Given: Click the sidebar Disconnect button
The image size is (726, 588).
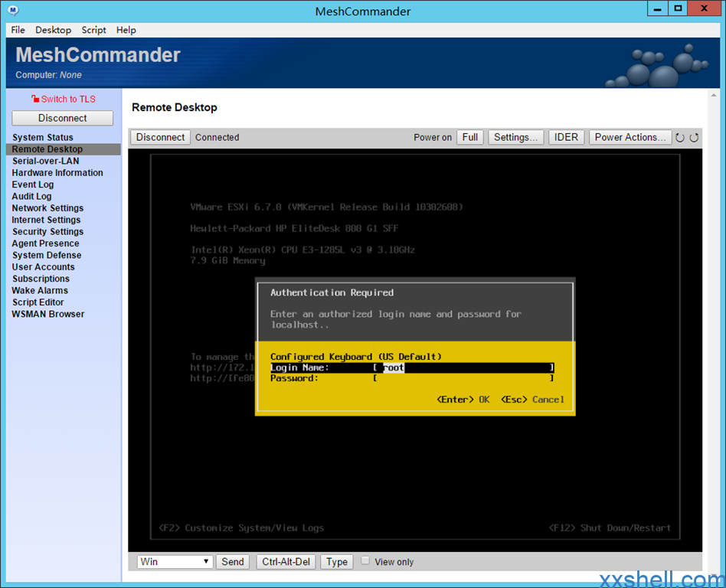Looking at the screenshot, I should [x=63, y=118].
